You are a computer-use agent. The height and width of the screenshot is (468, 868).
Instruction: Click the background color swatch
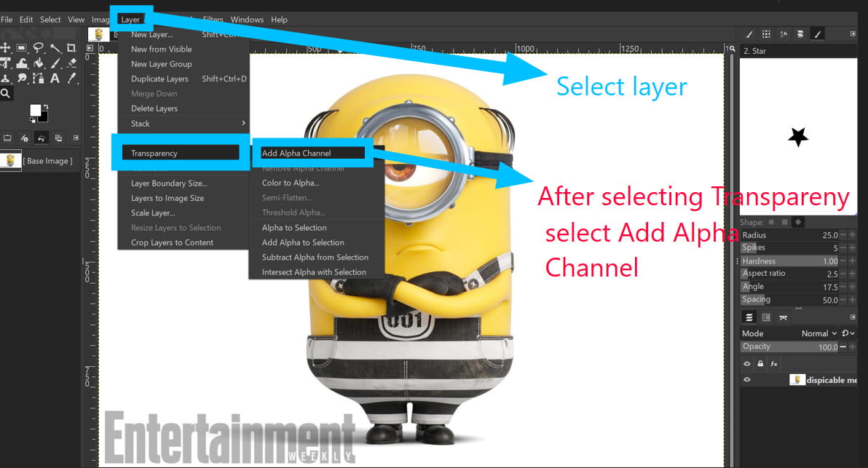[44, 116]
